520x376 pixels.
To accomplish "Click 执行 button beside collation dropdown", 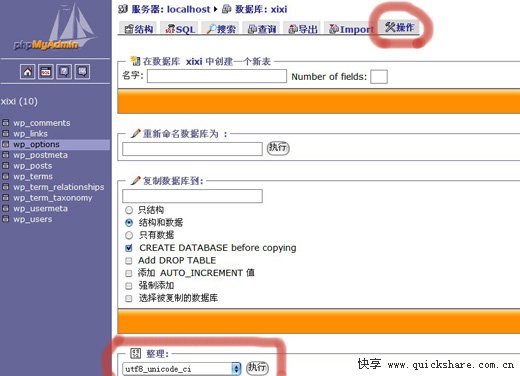I will click(x=257, y=367).
